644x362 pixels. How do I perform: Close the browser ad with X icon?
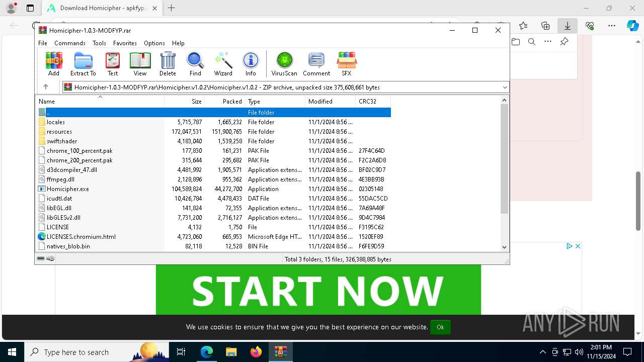578,246
